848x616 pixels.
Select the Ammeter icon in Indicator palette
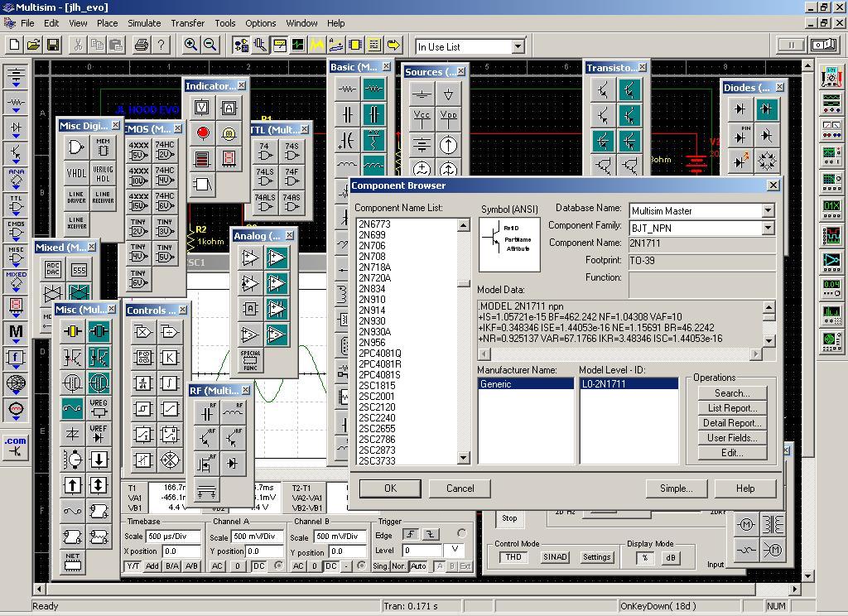tap(229, 107)
